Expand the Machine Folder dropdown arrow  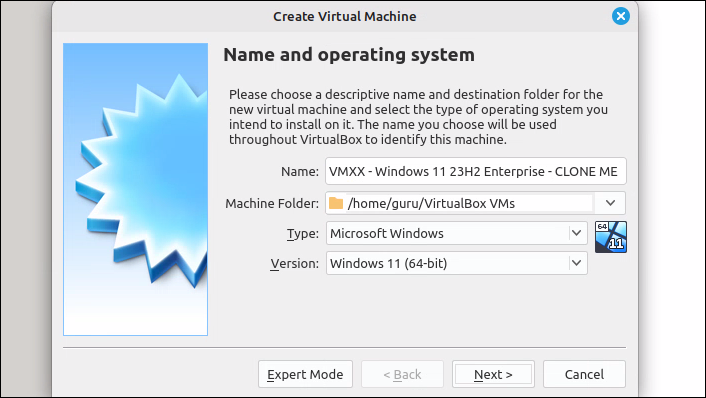click(610, 203)
